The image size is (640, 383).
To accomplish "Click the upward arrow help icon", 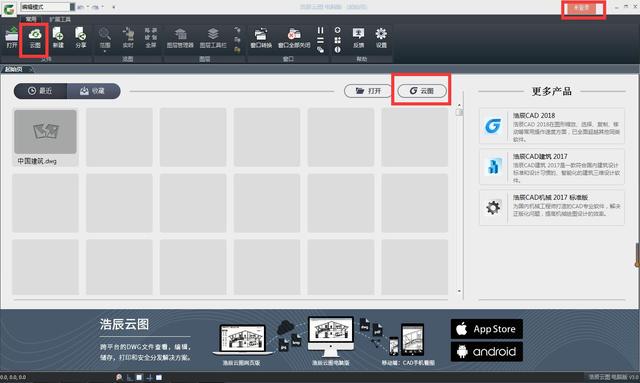I will 338,30.
